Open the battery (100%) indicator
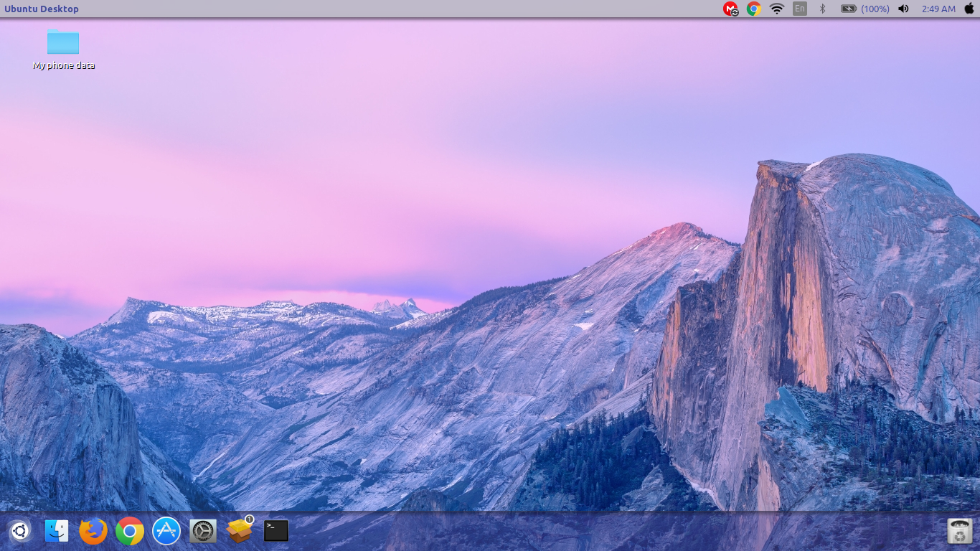This screenshot has width=980, height=551. tap(865, 9)
